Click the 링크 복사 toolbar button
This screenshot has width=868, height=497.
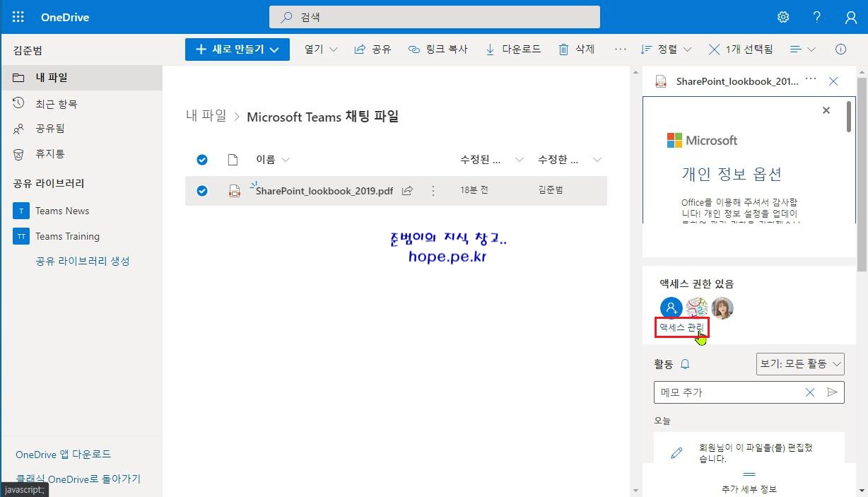pos(438,49)
